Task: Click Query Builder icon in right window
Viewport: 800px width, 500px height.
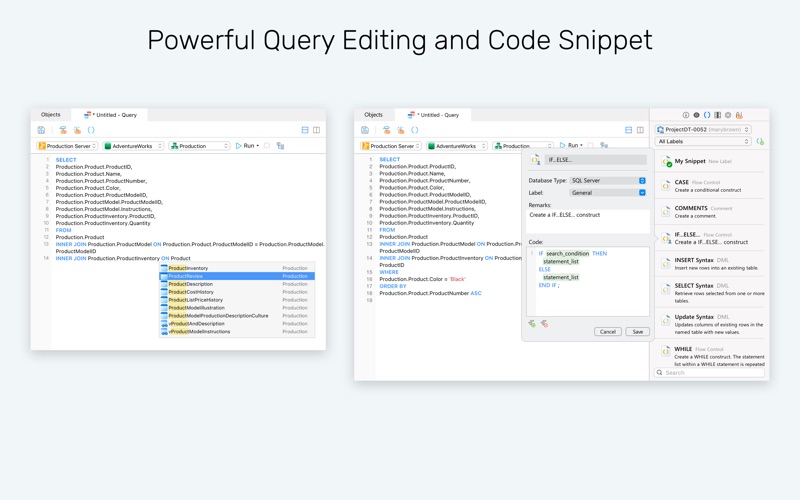Action: pyautogui.click(x=386, y=130)
